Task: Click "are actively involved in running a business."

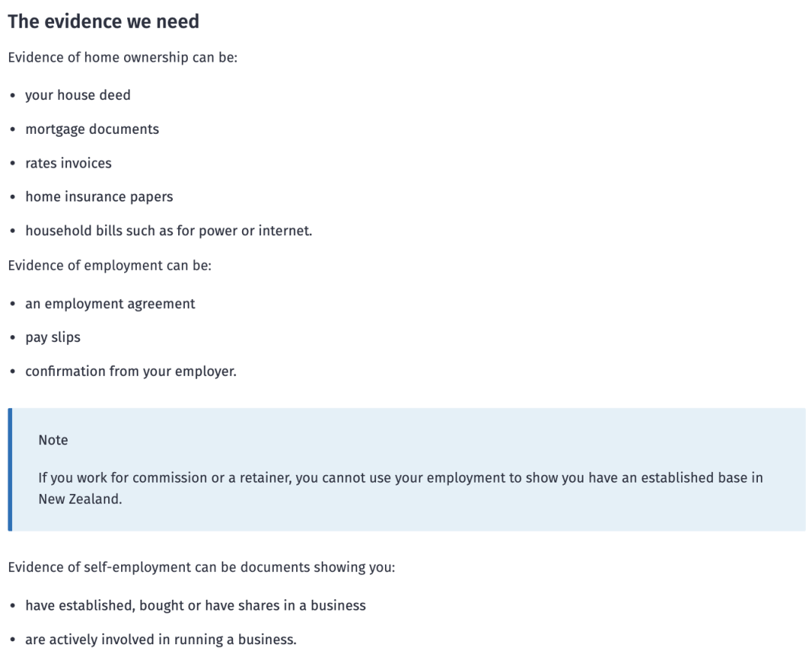Action: coord(161,640)
